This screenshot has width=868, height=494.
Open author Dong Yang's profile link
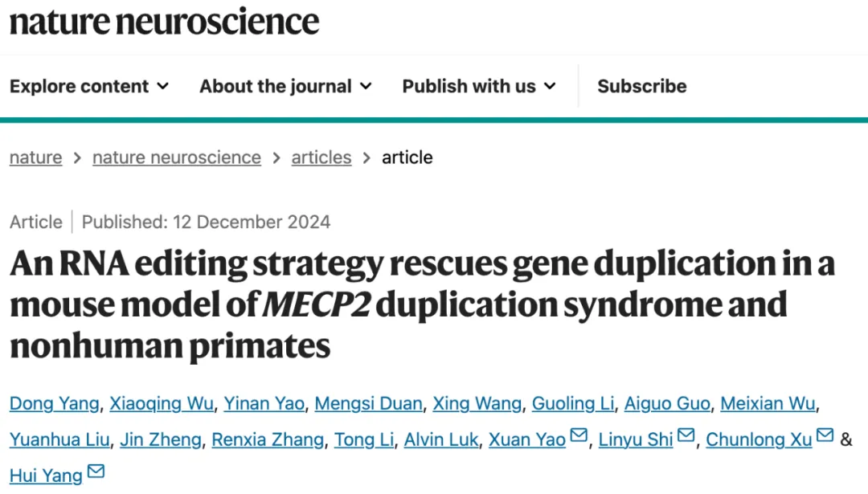[x=55, y=403]
